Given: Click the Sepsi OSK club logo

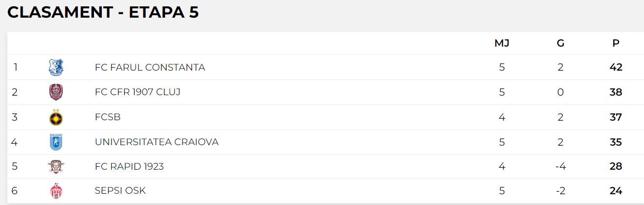Looking at the screenshot, I should tap(56, 191).
